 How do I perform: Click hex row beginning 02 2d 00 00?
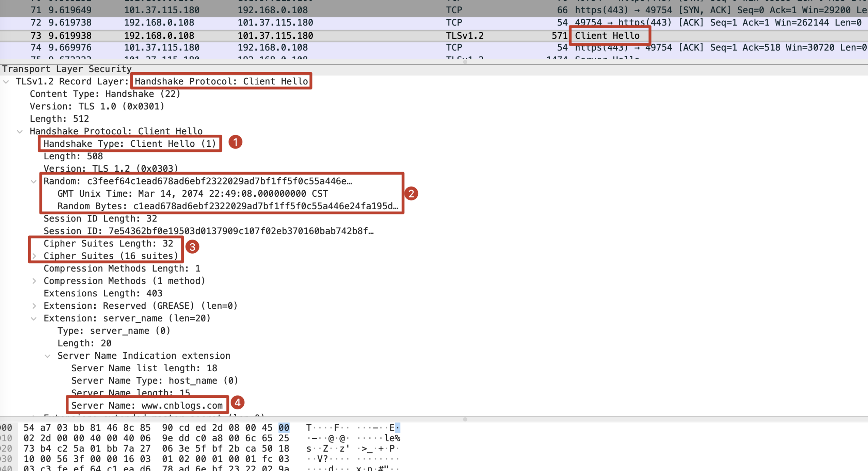click(x=156, y=438)
